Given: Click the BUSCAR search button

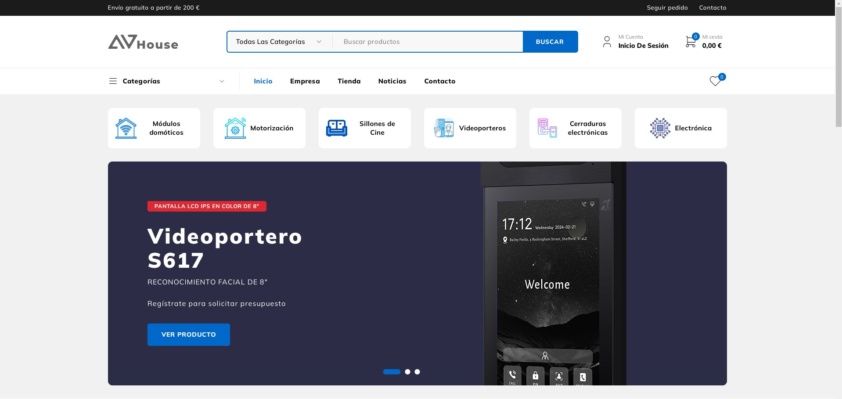Looking at the screenshot, I should 550,42.
